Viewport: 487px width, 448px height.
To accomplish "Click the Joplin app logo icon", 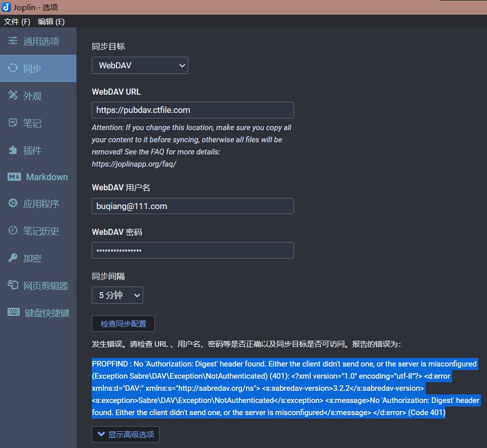I will tap(6, 7).
